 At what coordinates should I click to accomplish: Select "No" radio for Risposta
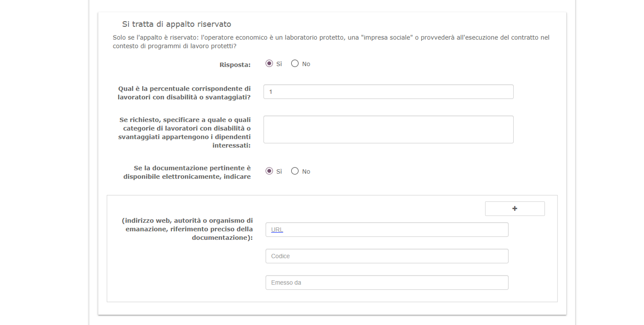point(295,64)
